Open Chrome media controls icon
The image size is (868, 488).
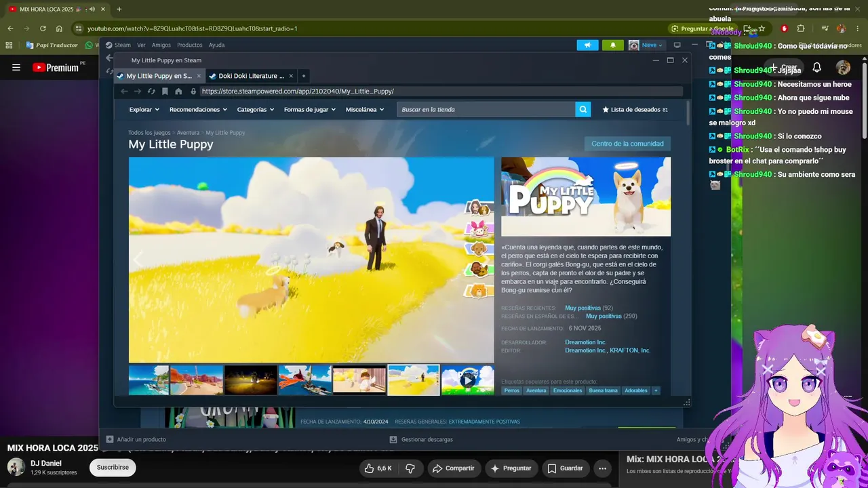click(x=825, y=28)
